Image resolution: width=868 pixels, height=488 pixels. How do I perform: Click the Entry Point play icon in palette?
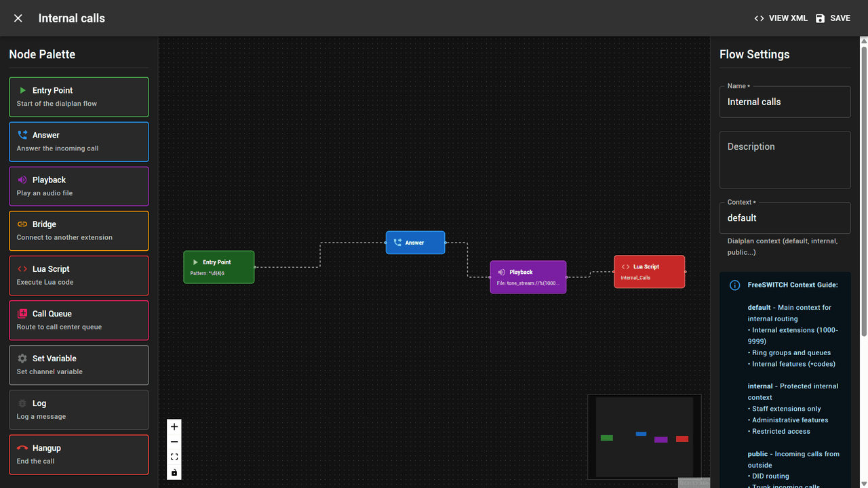22,90
